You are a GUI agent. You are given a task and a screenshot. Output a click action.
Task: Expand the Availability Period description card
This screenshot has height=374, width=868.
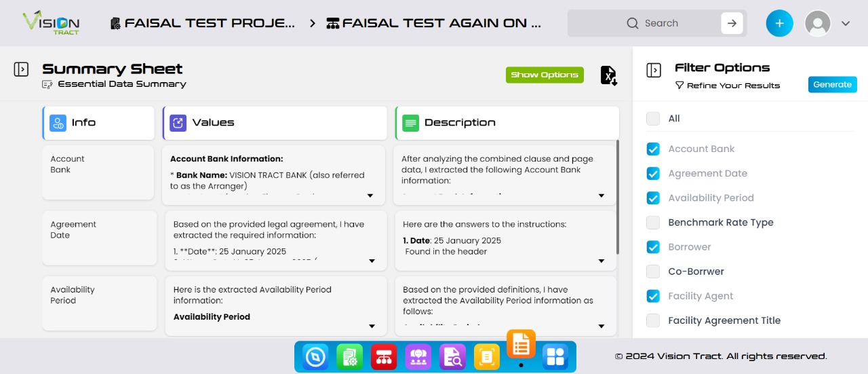pos(601,326)
